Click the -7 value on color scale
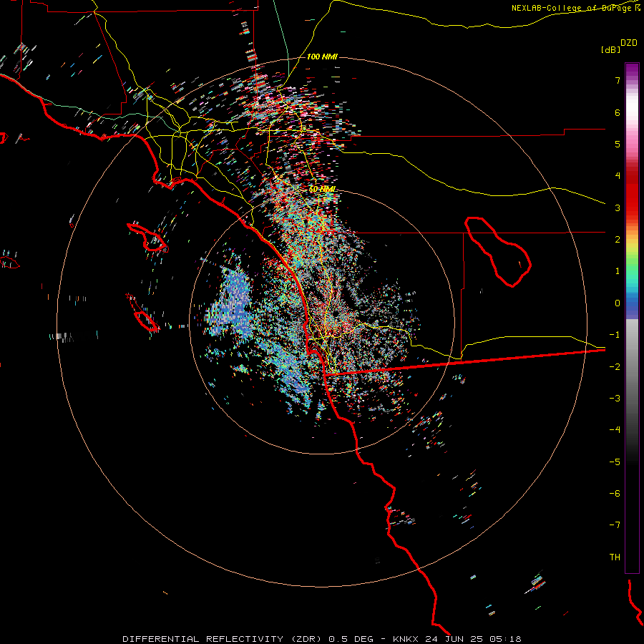This screenshot has height=644, width=644. click(615, 525)
